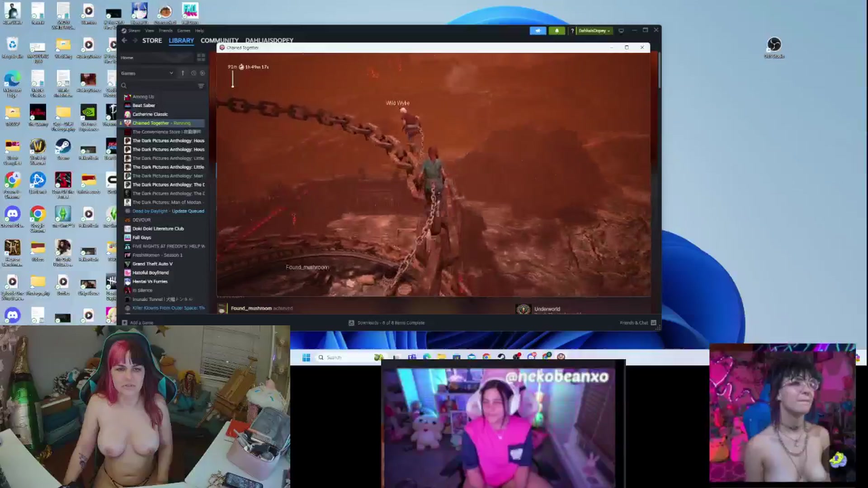Open the advanced library filter options icon
This screenshot has width=868, height=488.
[x=201, y=86]
